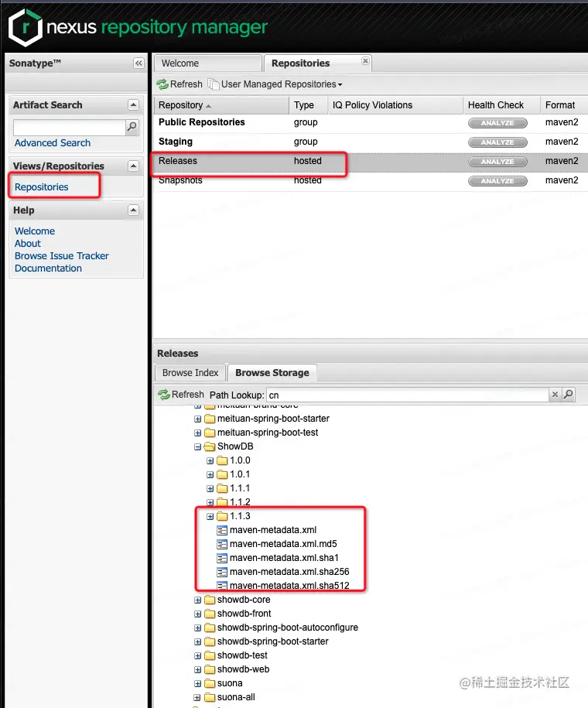Collapse the ShowDB tree node
This screenshot has height=708, width=588.
tap(198, 447)
